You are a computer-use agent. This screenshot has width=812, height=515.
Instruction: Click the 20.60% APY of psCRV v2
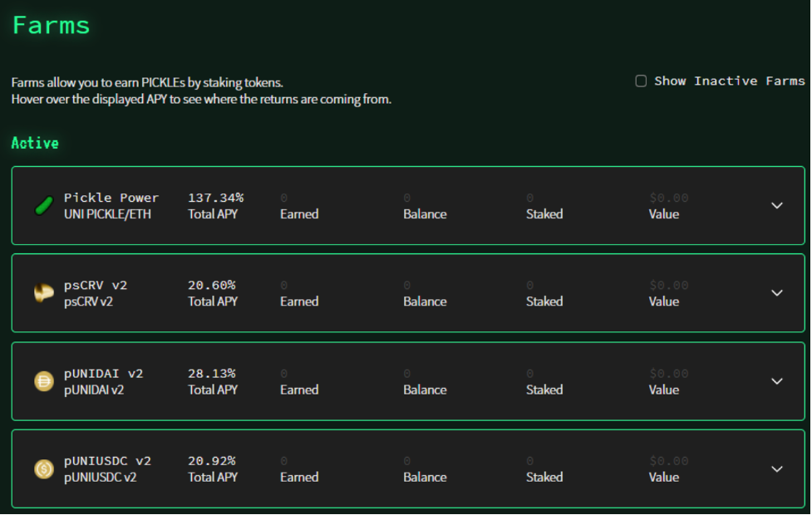(211, 285)
